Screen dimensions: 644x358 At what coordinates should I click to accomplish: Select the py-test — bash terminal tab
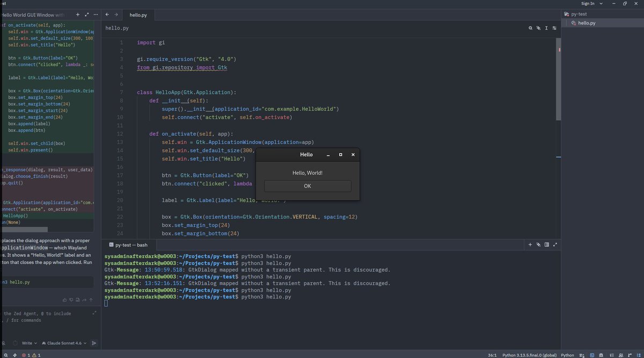point(128,245)
